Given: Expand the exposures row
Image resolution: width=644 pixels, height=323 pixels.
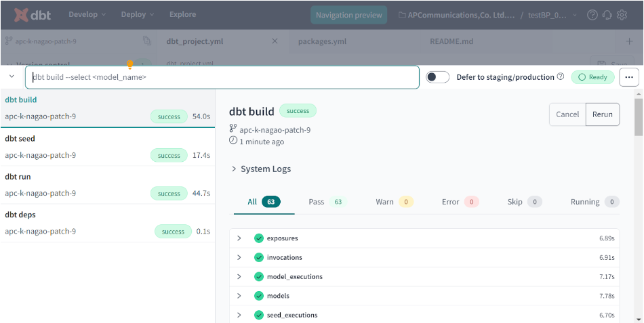Looking at the screenshot, I should tap(239, 238).
